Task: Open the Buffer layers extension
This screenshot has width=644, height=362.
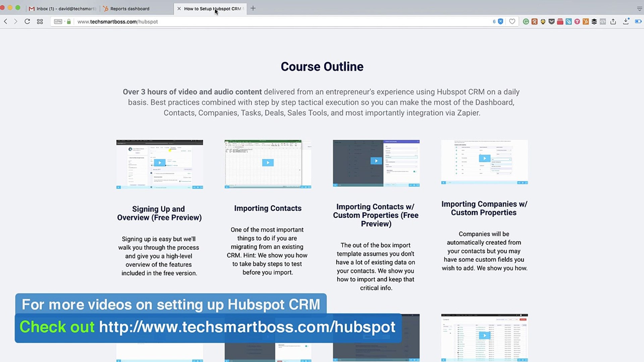Action: pos(594,21)
